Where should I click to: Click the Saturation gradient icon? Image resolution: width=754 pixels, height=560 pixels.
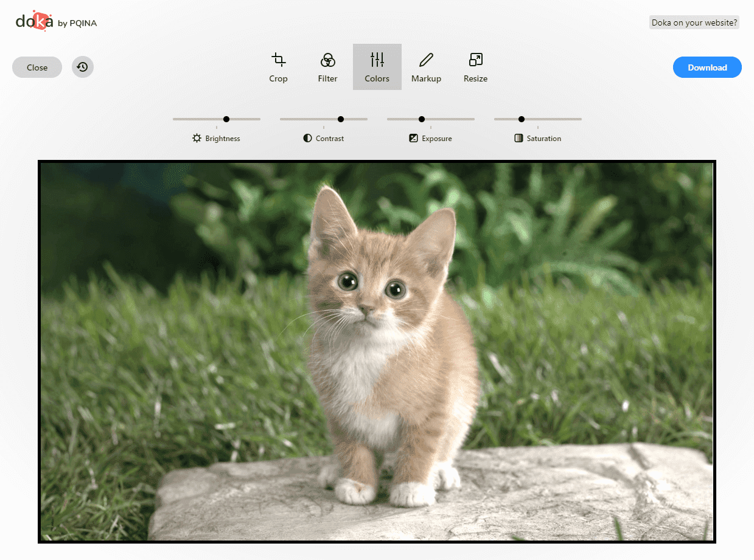[x=518, y=139]
